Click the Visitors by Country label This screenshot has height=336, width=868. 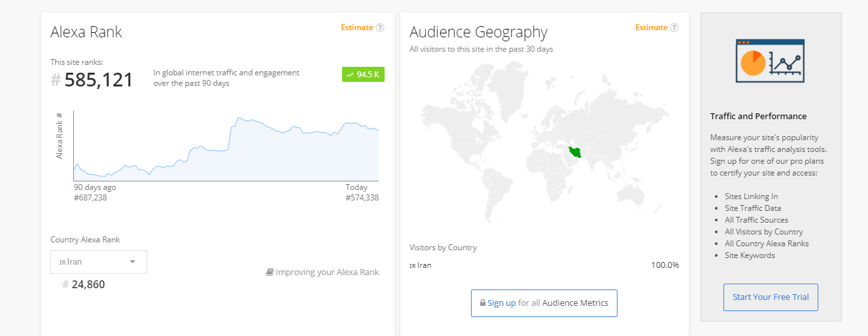pyautogui.click(x=443, y=248)
